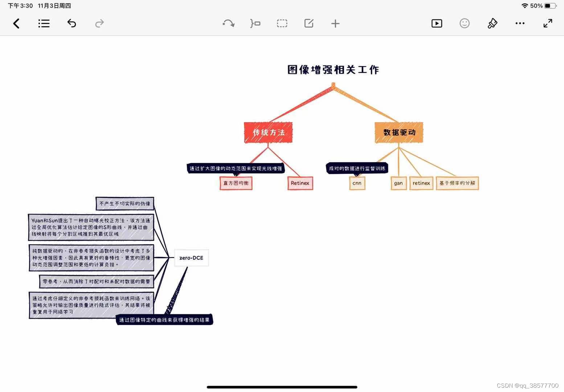Insert a summary bracket icon
The image size is (564, 392).
click(x=255, y=24)
